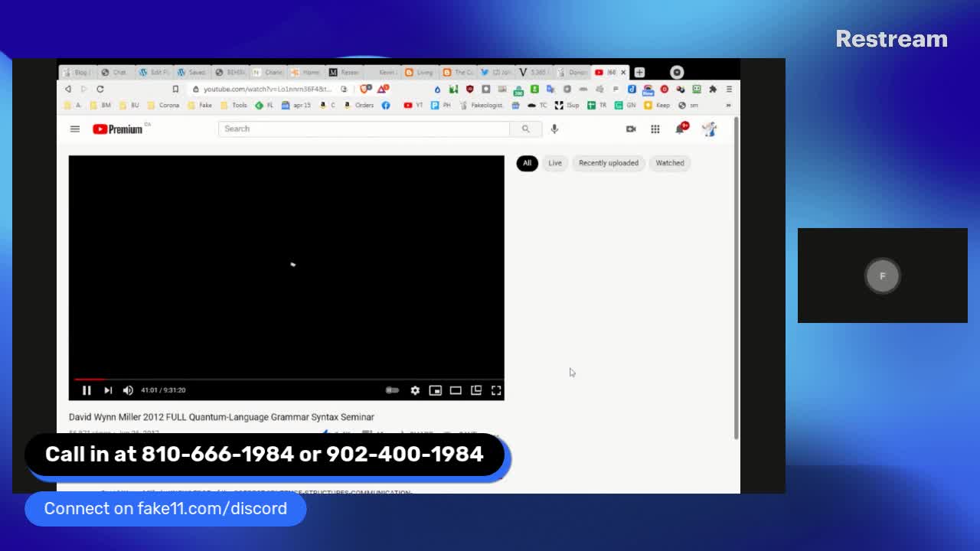
Task: Switch to theater mode
Action: 456,390
